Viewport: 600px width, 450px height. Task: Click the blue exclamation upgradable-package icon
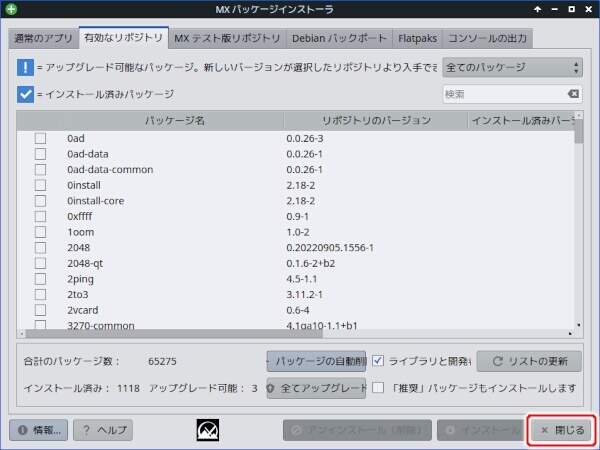(25, 67)
